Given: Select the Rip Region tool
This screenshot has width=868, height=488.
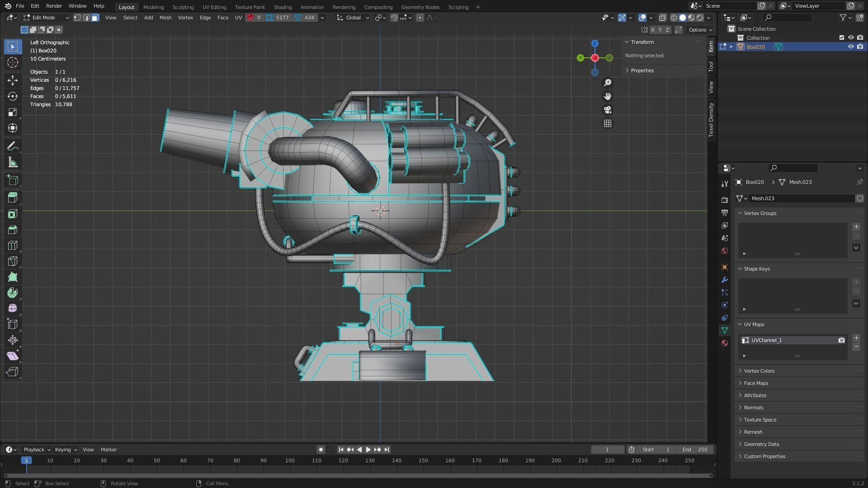Looking at the screenshot, I should 13,372.
